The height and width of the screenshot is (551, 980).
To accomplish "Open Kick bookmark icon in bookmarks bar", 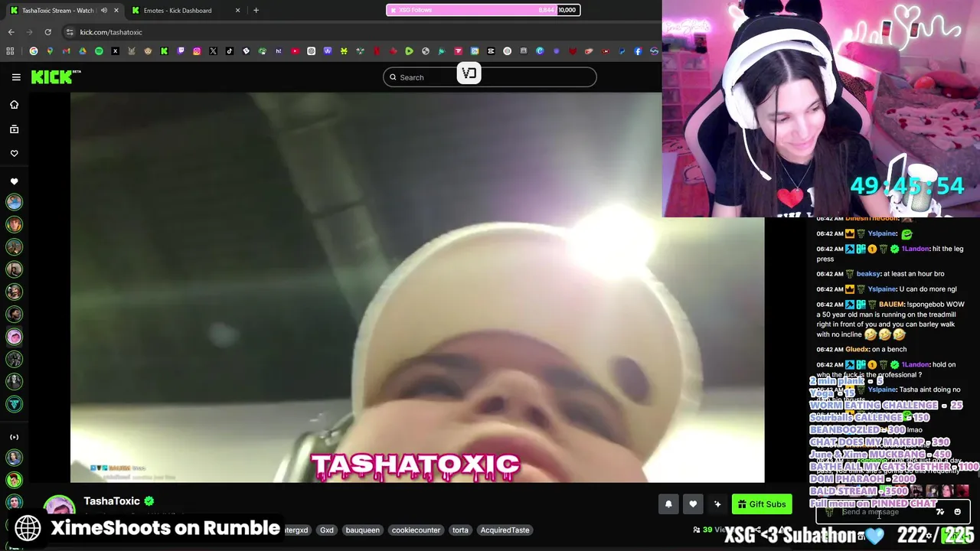I will [x=164, y=51].
